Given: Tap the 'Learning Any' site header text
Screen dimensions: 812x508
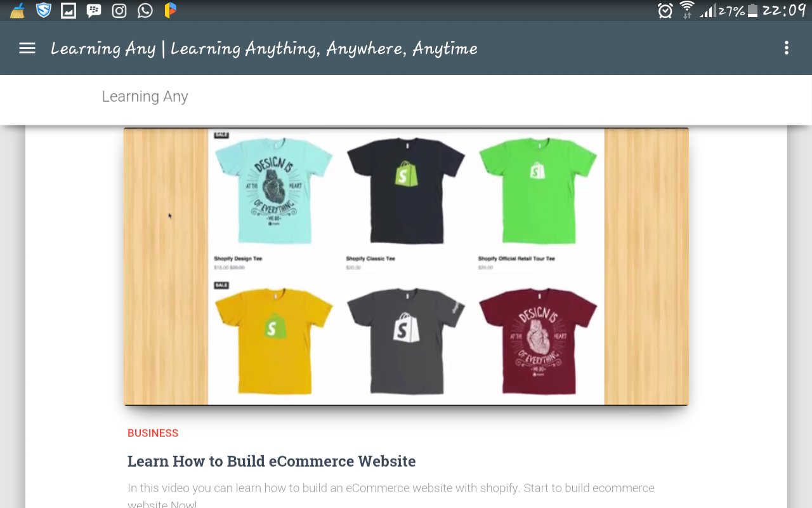Looking at the screenshot, I should 145,97.
